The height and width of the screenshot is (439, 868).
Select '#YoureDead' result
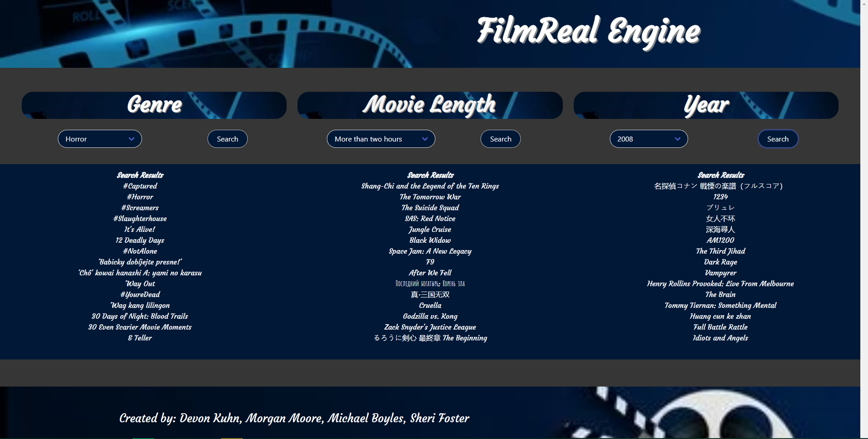140,294
